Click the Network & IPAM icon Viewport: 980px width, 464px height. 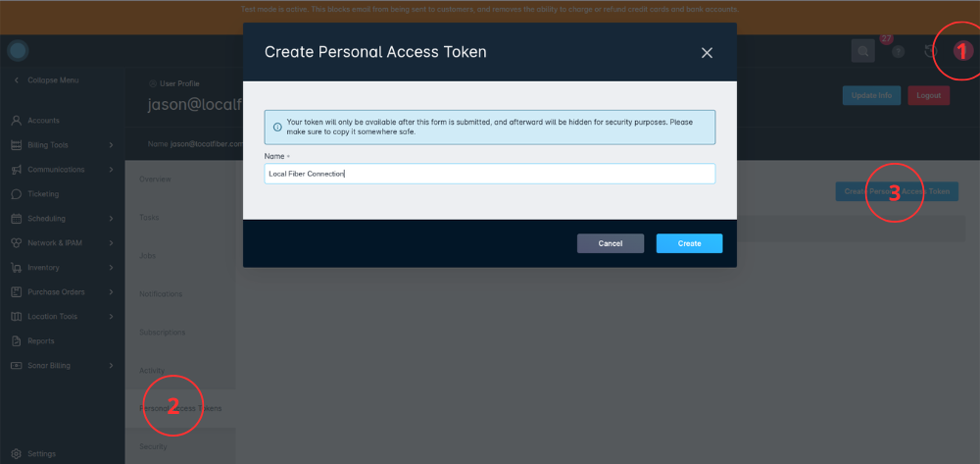pos(17,243)
